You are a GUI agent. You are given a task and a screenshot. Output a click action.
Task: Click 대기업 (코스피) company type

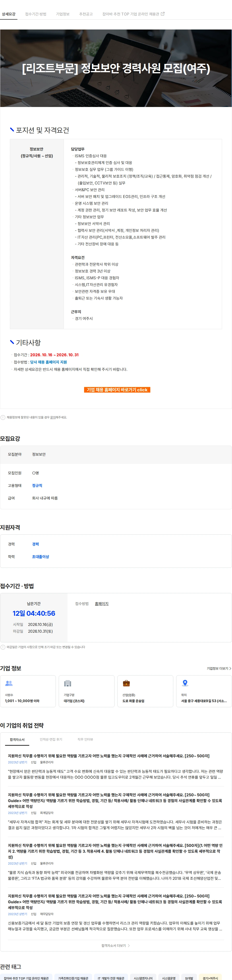(x=74, y=701)
